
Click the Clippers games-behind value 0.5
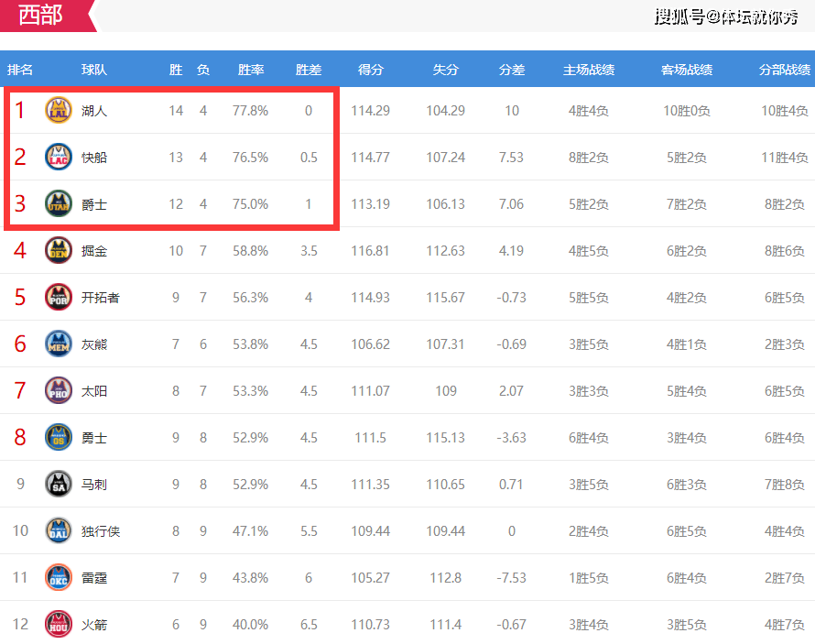[x=309, y=158]
